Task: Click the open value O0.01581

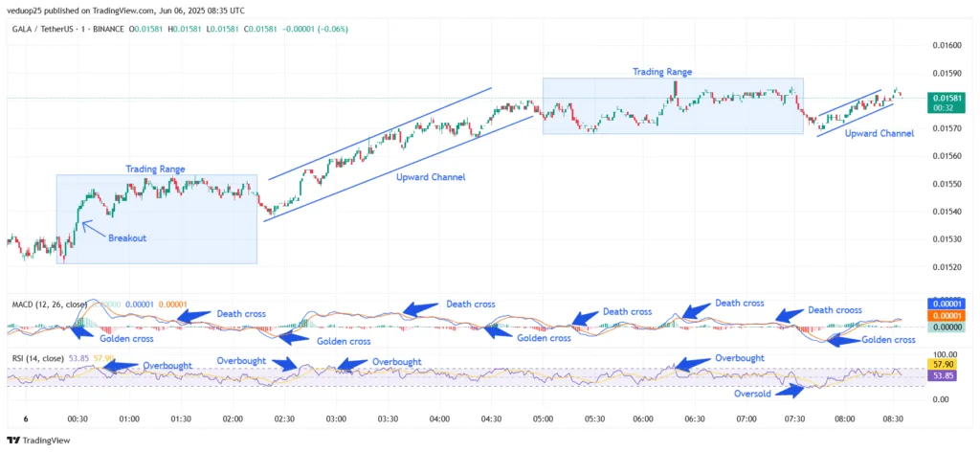Action: point(144,29)
